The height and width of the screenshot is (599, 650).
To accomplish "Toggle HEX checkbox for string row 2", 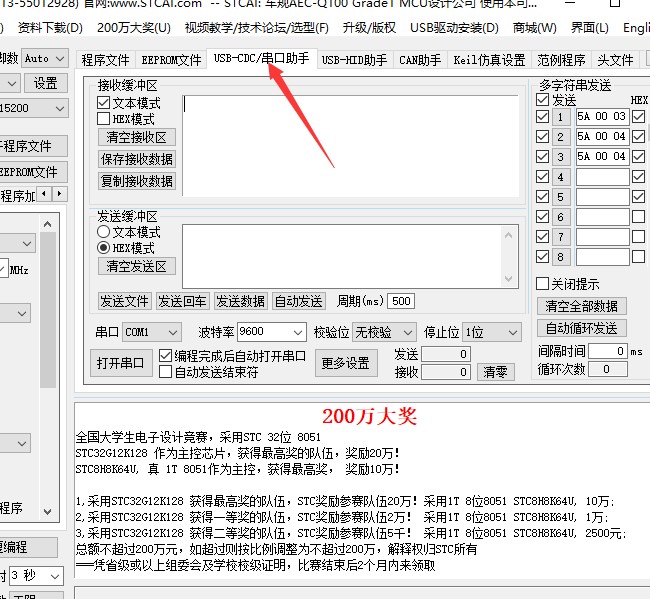I will click(638, 136).
